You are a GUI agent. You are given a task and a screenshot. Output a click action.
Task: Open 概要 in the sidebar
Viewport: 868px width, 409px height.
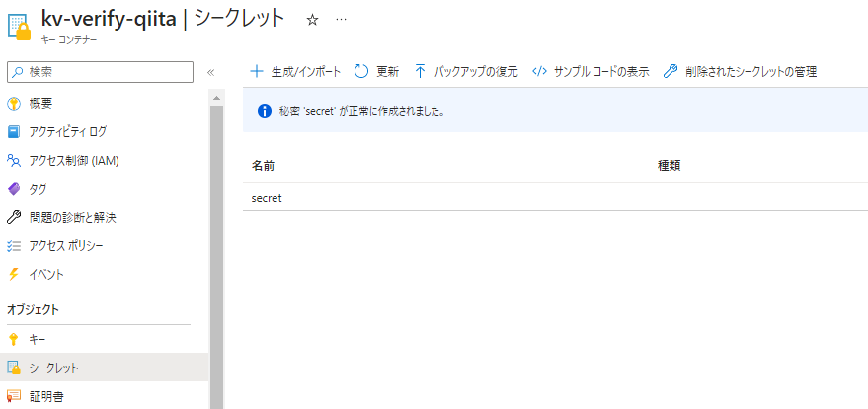click(x=40, y=104)
